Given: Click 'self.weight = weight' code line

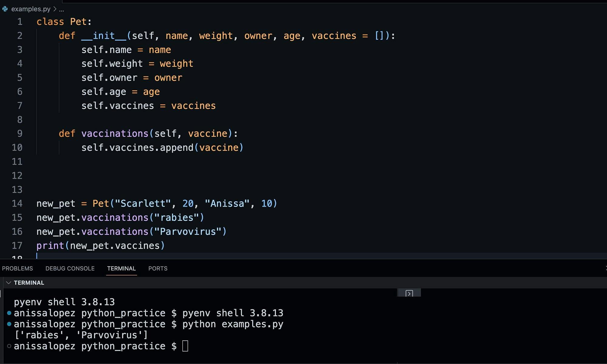Looking at the screenshot, I should (137, 64).
